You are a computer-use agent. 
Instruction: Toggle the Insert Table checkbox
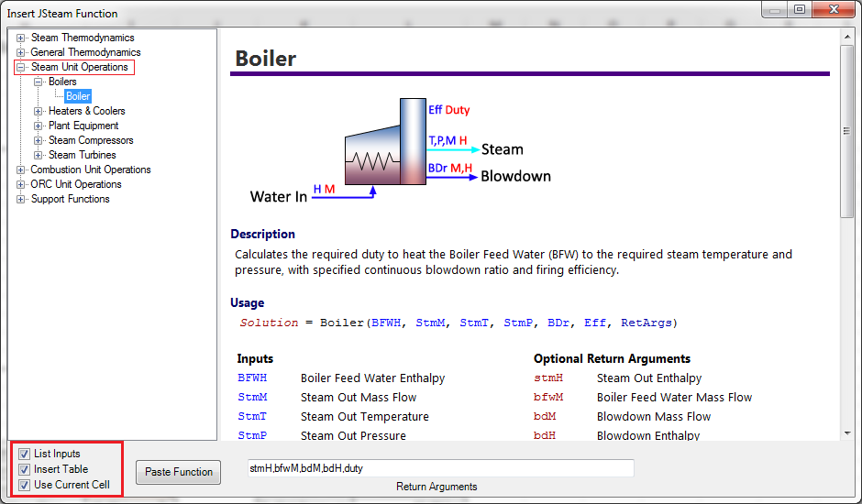(x=24, y=469)
